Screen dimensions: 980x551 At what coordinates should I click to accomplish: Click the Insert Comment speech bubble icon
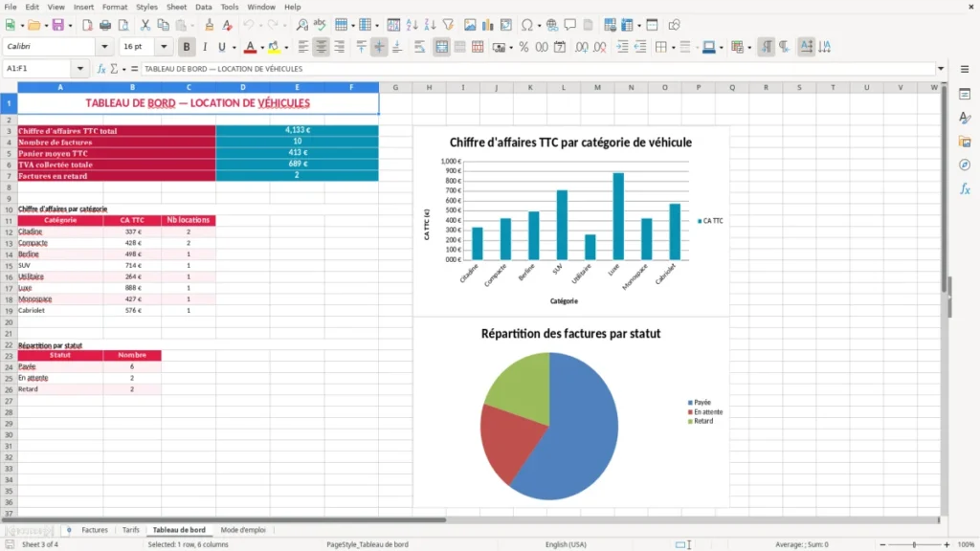click(x=570, y=25)
